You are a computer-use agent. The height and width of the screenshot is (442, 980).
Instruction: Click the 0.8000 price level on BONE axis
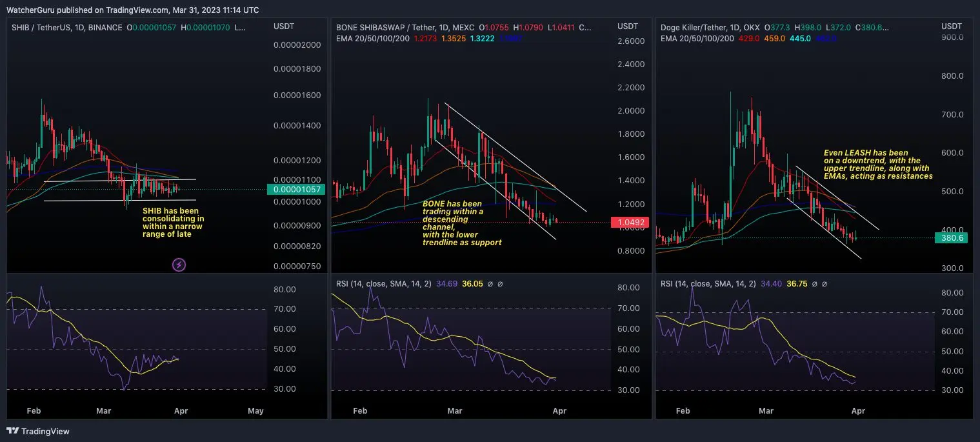point(632,250)
